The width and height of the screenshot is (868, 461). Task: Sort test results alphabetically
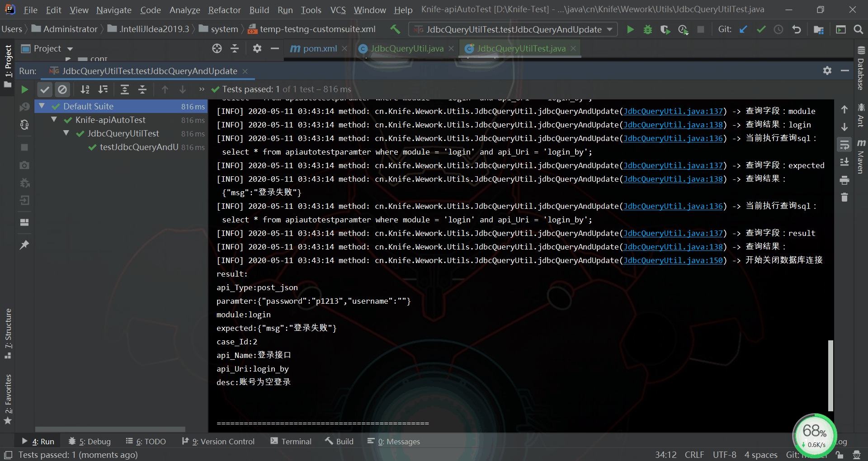[85, 89]
